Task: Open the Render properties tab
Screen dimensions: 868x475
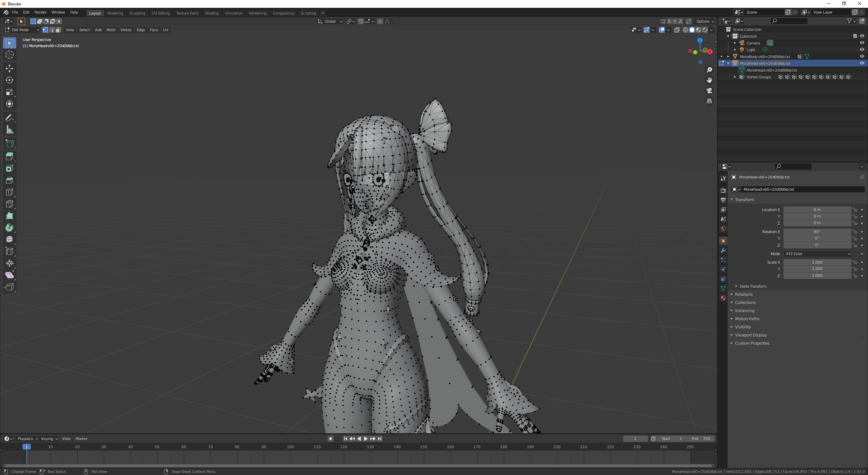Action: pos(723,190)
